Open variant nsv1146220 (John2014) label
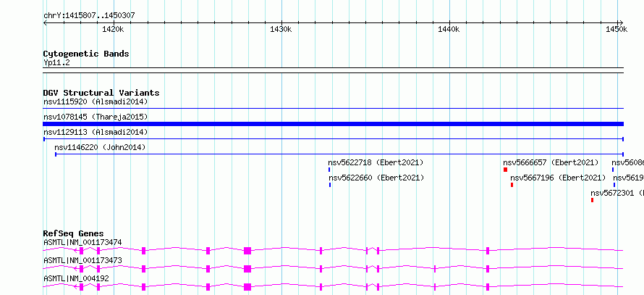Screen dimensions: 644x295 click(x=100, y=147)
